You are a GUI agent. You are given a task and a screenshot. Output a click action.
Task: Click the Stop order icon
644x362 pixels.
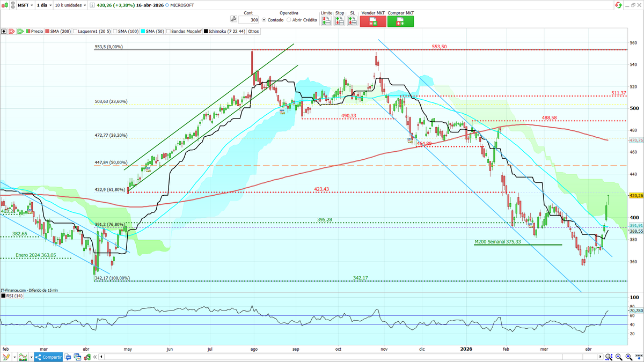click(340, 21)
